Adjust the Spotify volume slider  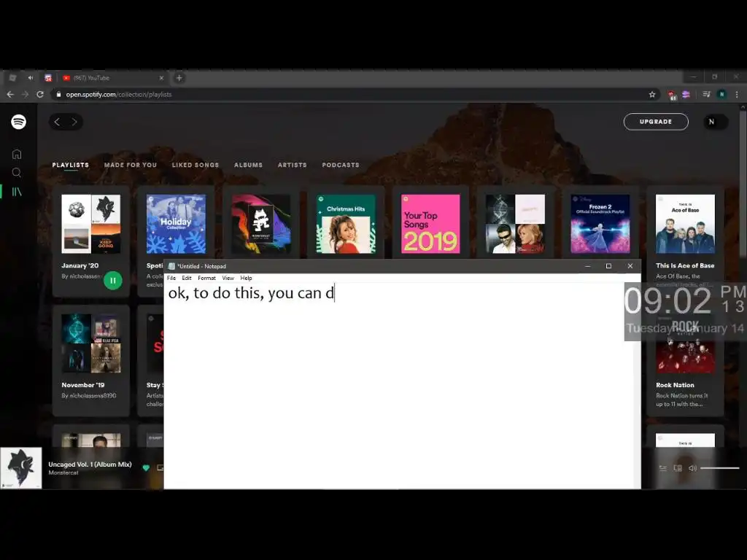719,468
